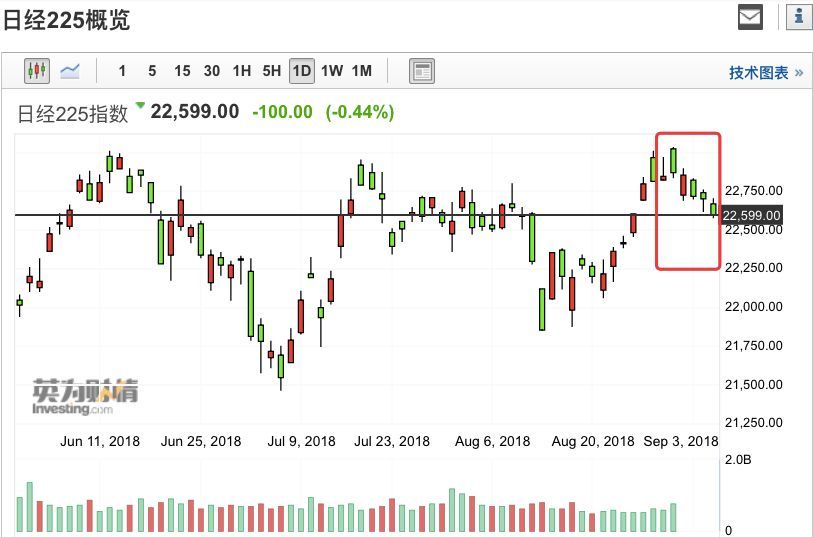
Task: Switch to the 1M monthly interval
Action: coord(362,71)
